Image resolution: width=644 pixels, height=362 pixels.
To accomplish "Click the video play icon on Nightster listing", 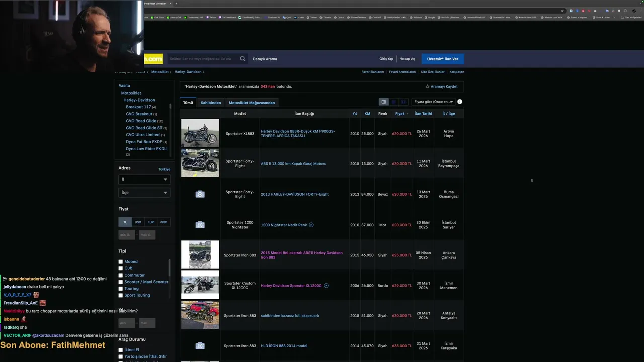I will [x=311, y=225].
